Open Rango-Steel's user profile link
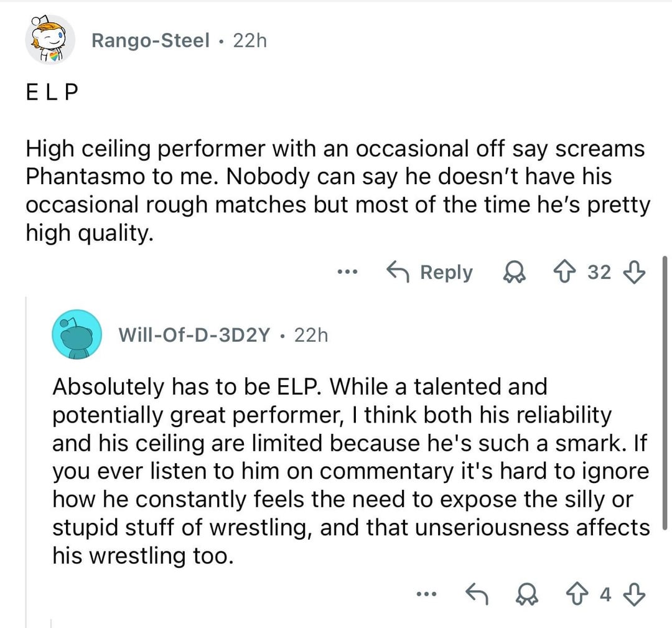Screen dimensions: 672x628 click(x=150, y=40)
